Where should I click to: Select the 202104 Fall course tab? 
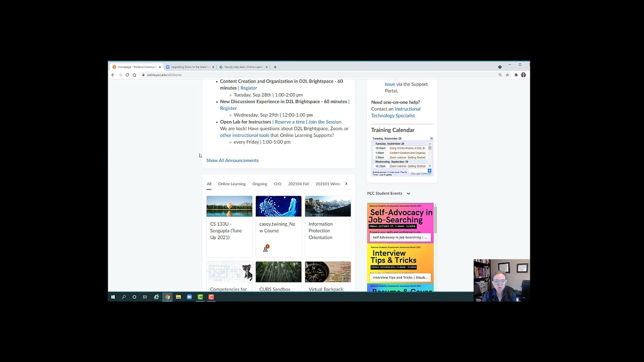click(x=298, y=184)
